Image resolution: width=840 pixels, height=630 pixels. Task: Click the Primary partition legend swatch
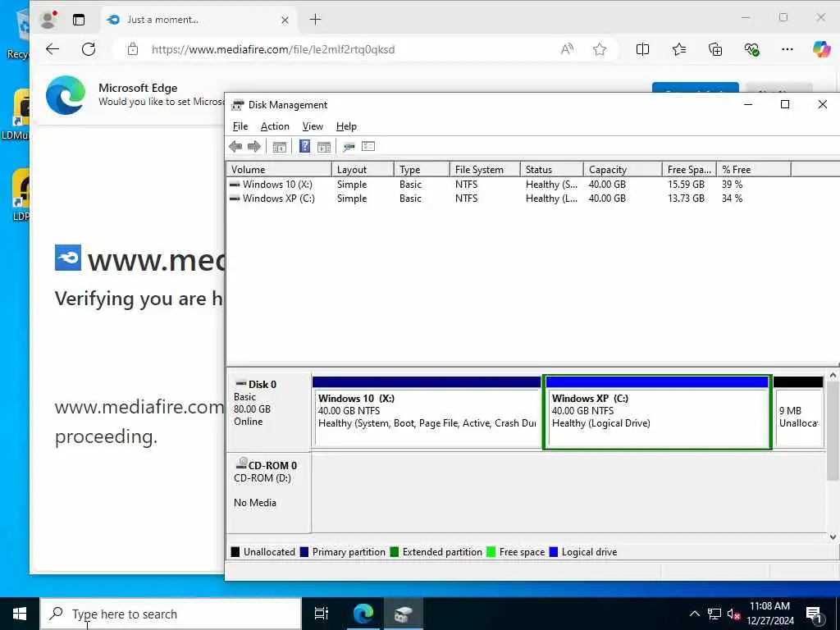tap(304, 552)
